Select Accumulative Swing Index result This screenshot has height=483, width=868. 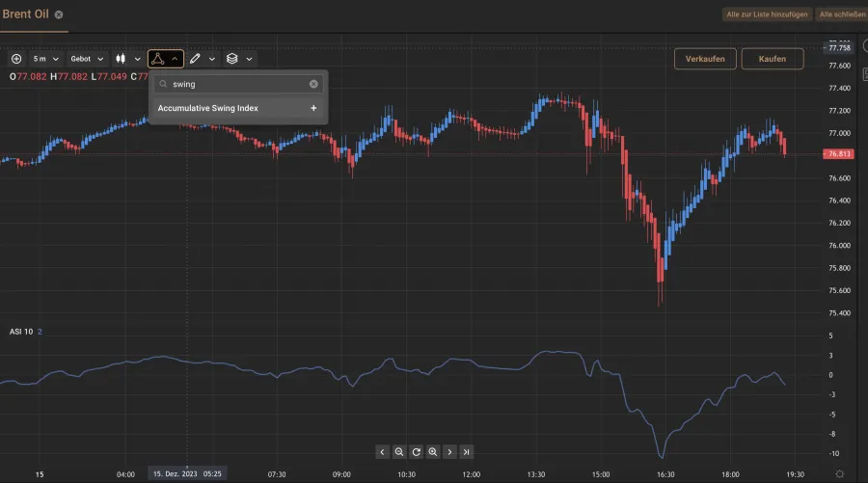pos(238,108)
